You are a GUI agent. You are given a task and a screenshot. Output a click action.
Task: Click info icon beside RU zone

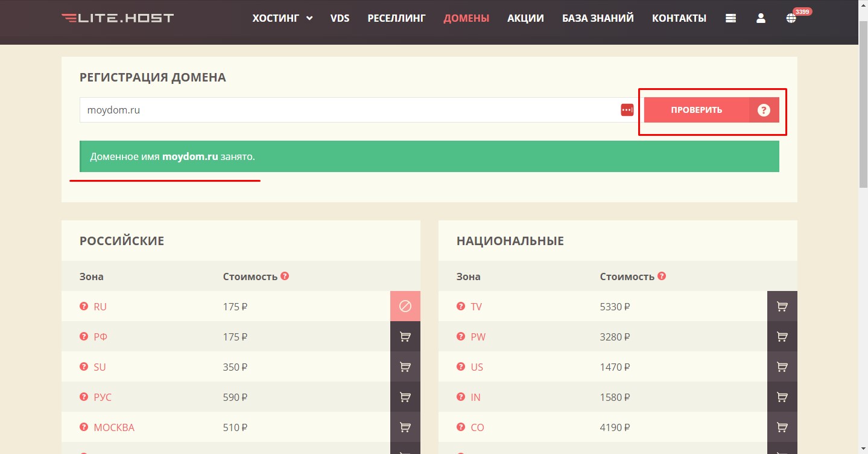pyautogui.click(x=84, y=306)
